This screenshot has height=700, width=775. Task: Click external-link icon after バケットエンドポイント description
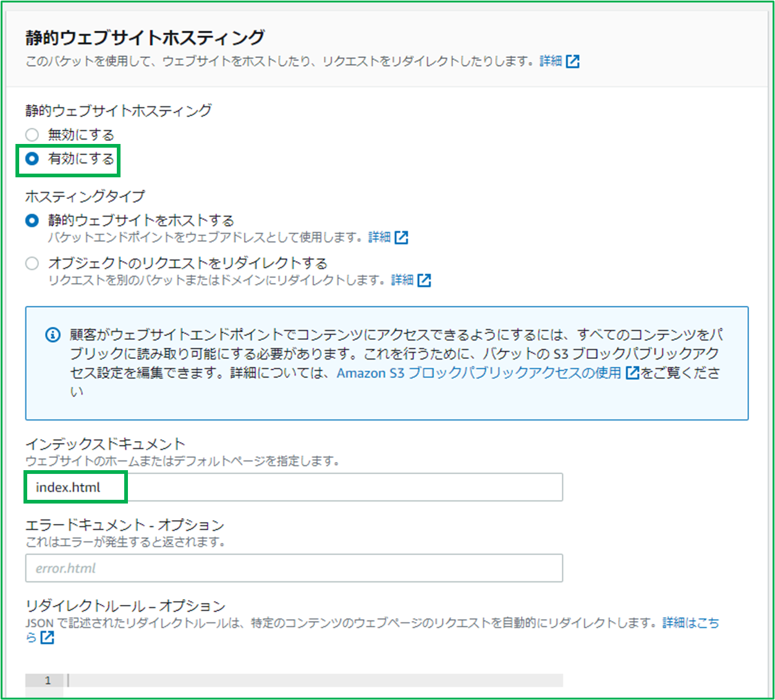pos(402,237)
